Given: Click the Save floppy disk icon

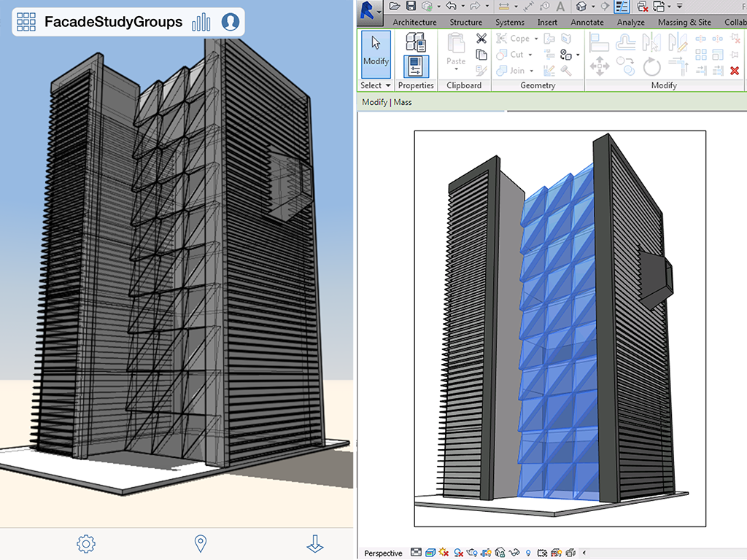Looking at the screenshot, I should (x=411, y=6).
